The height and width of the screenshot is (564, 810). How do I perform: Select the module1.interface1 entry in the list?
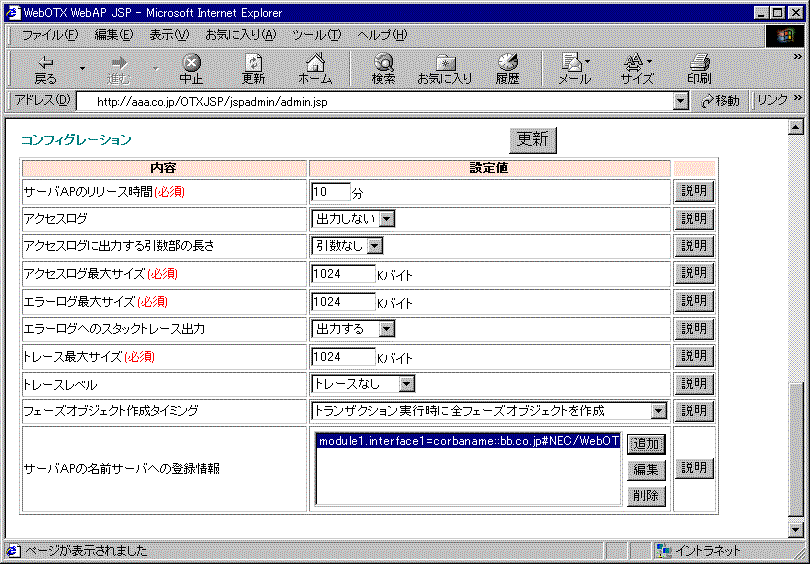468,441
